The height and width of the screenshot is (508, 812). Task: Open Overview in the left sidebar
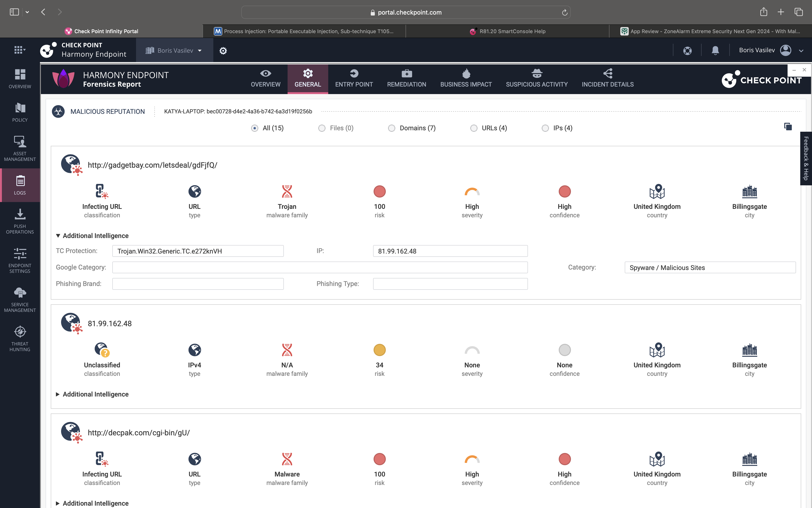click(20, 79)
